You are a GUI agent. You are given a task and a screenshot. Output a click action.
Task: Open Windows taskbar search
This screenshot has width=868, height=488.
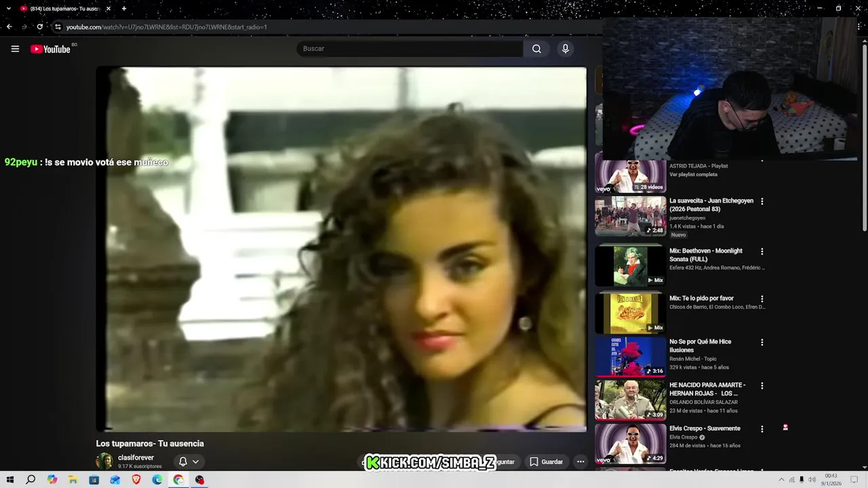click(x=31, y=479)
